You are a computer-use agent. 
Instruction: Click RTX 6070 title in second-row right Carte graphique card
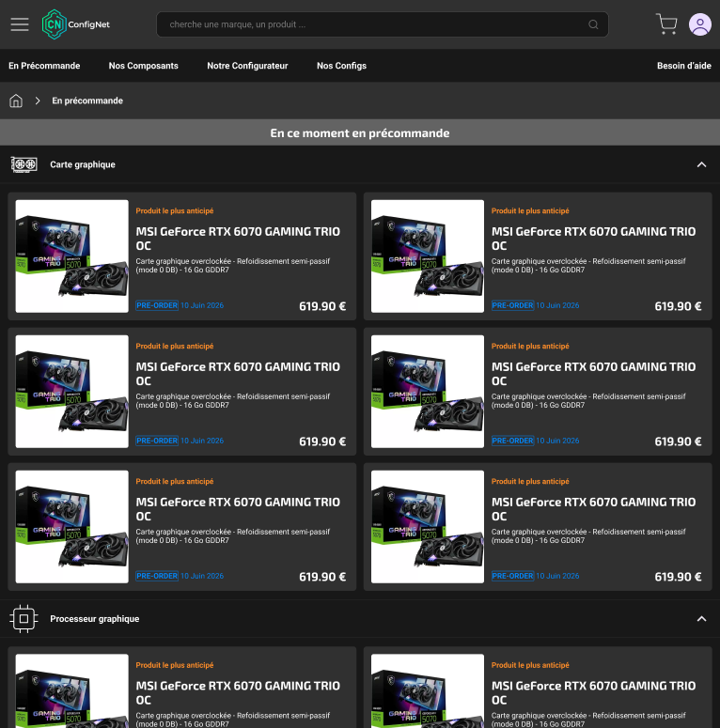pos(594,374)
